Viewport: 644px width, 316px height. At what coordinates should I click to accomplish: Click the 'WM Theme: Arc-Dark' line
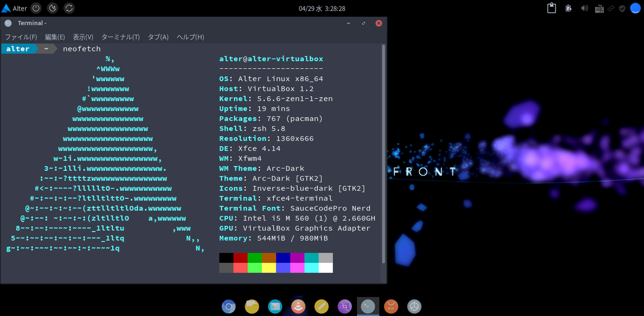pos(262,168)
